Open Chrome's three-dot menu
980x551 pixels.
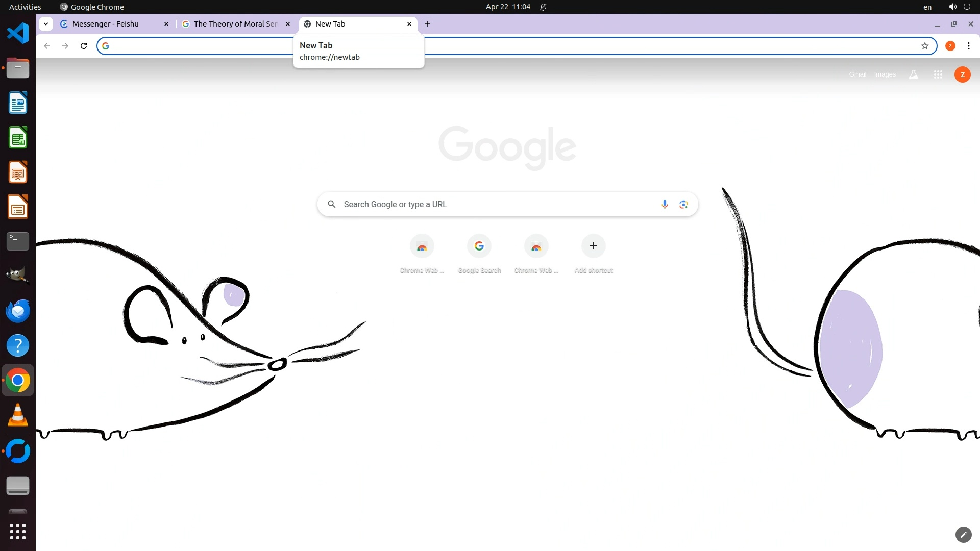(x=969, y=46)
